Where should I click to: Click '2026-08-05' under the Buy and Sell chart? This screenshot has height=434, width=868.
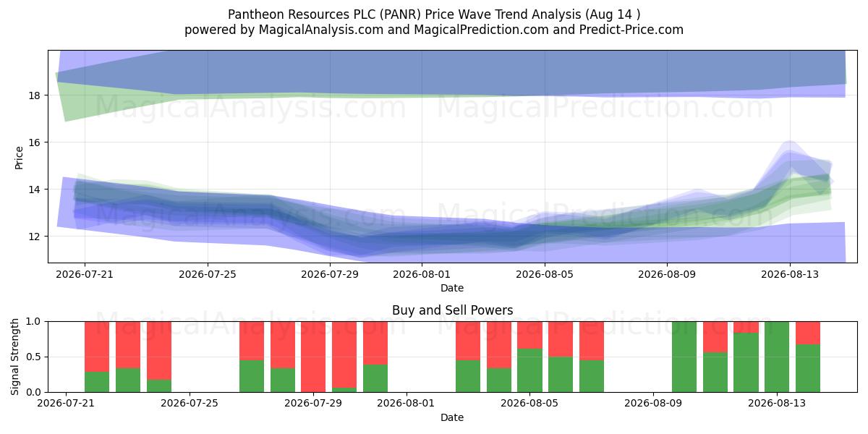(x=529, y=404)
